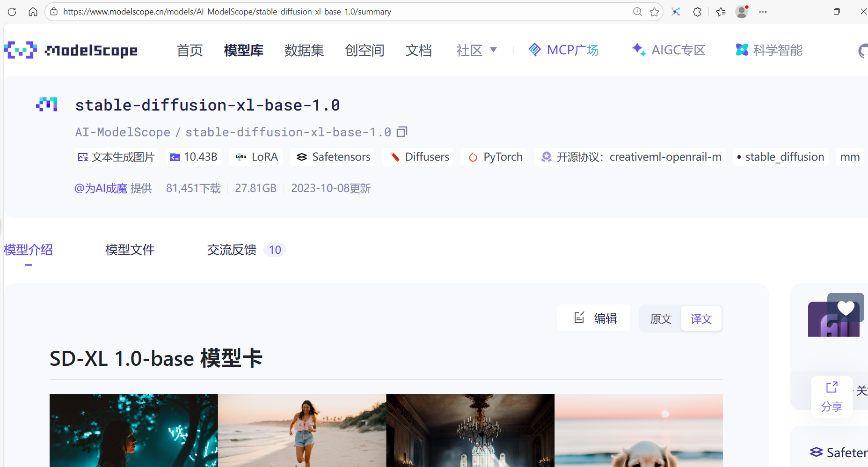This screenshot has height=467, width=868.
Task: Open browser settings and more menu
Action: 763,12
